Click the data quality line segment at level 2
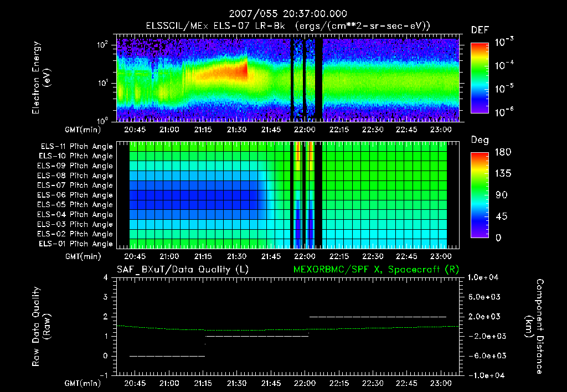 (x=378, y=317)
